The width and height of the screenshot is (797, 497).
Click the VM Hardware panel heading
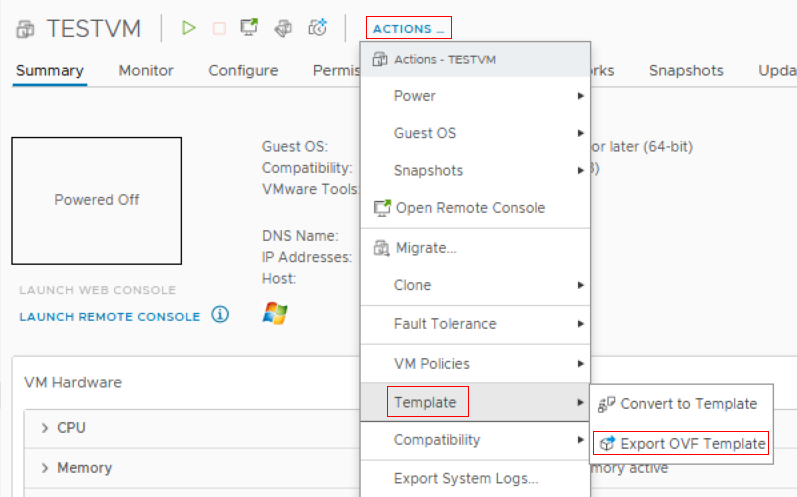click(x=73, y=382)
